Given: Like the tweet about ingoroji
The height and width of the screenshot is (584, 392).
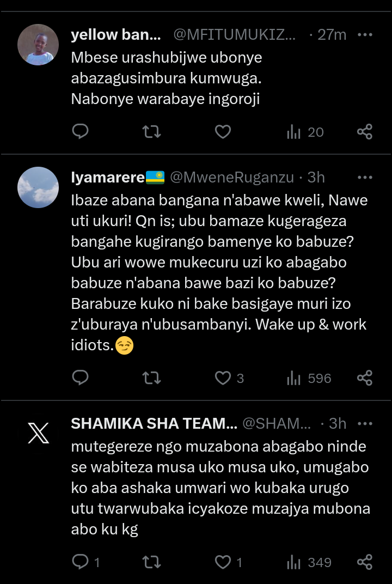Looking at the screenshot, I should tap(223, 131).
